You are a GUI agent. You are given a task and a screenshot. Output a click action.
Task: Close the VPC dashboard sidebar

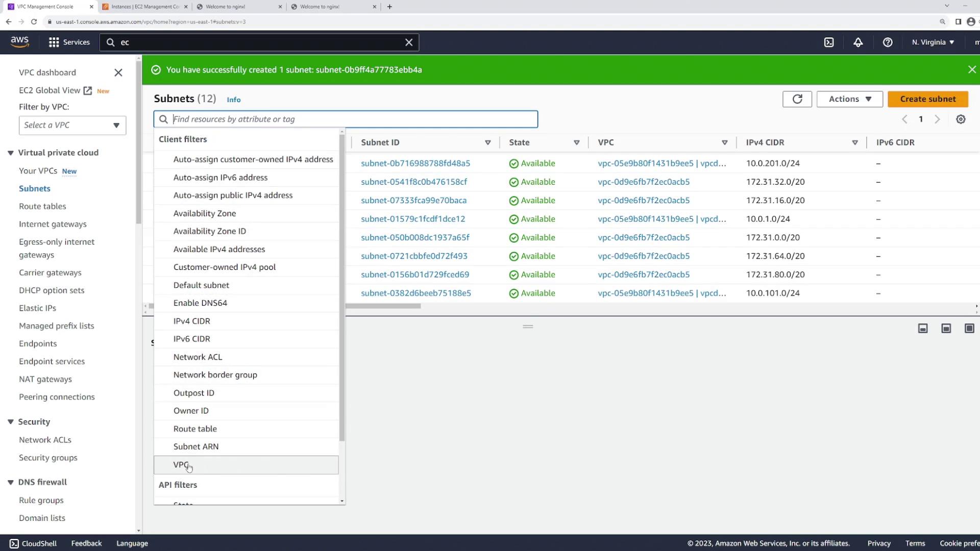pyautogui.click(x=118, y=73)
